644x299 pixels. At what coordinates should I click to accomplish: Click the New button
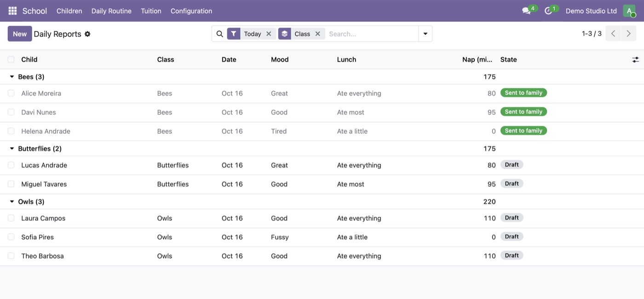(x=20, y=34)
